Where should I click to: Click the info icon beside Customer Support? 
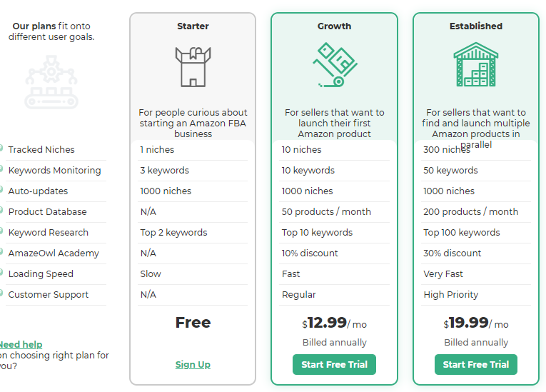[x=1, y=293]
